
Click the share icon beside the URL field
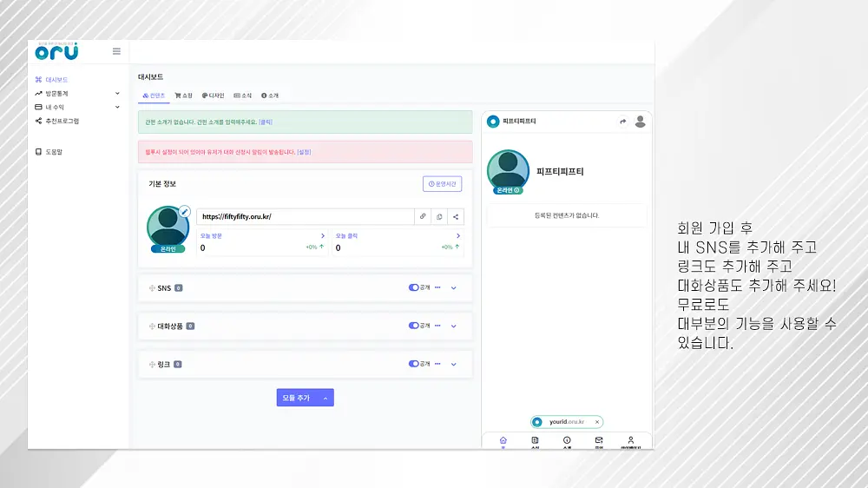point(456,216)
